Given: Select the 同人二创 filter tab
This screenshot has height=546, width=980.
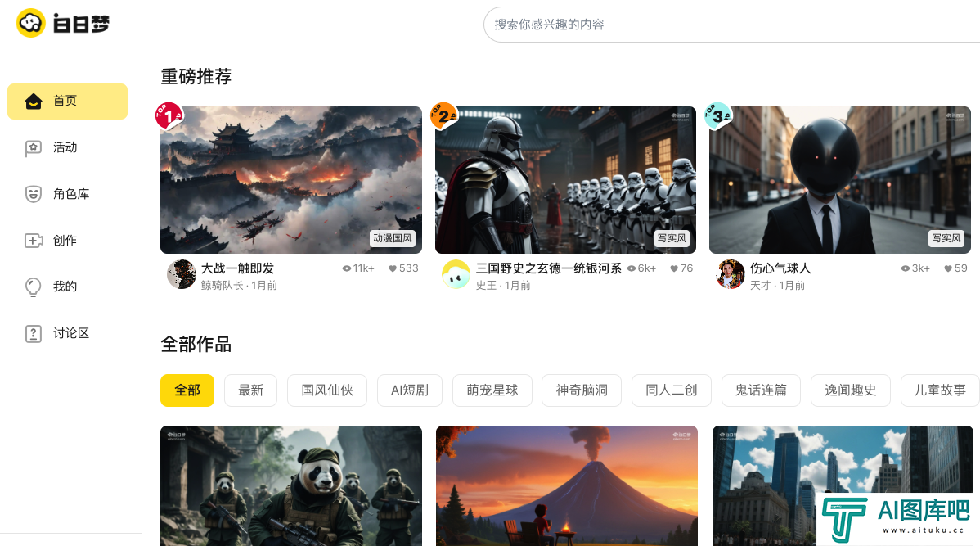Looking at the screenshot, I should (x=672, y=390).
